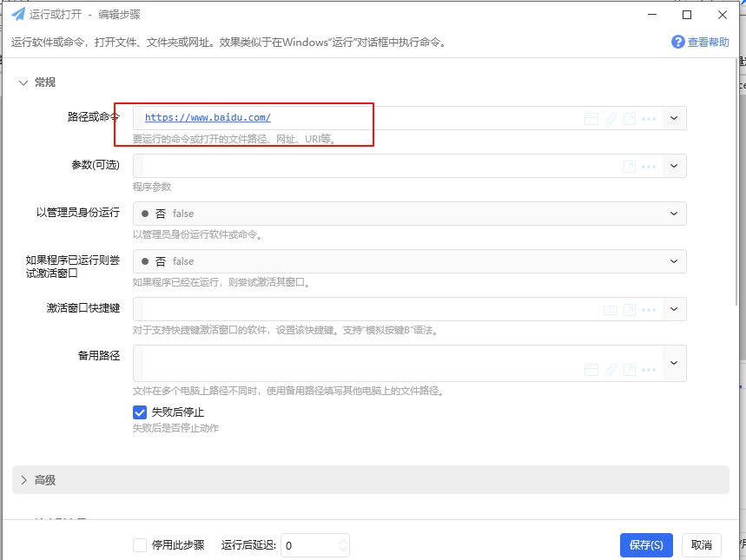
Task: Check the 停用此步骤 checkbox
Action: coord(140,544)
